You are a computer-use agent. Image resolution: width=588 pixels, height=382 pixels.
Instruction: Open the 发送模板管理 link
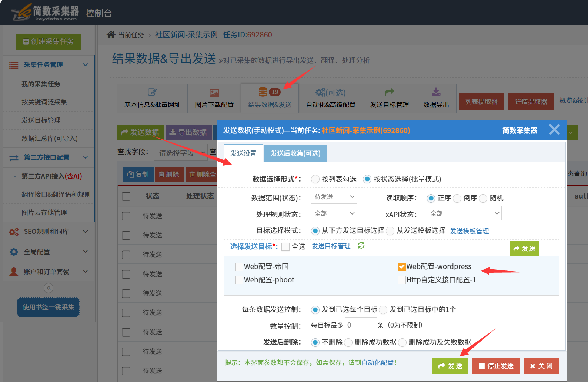pyautogui.click(x=469, y=231)
